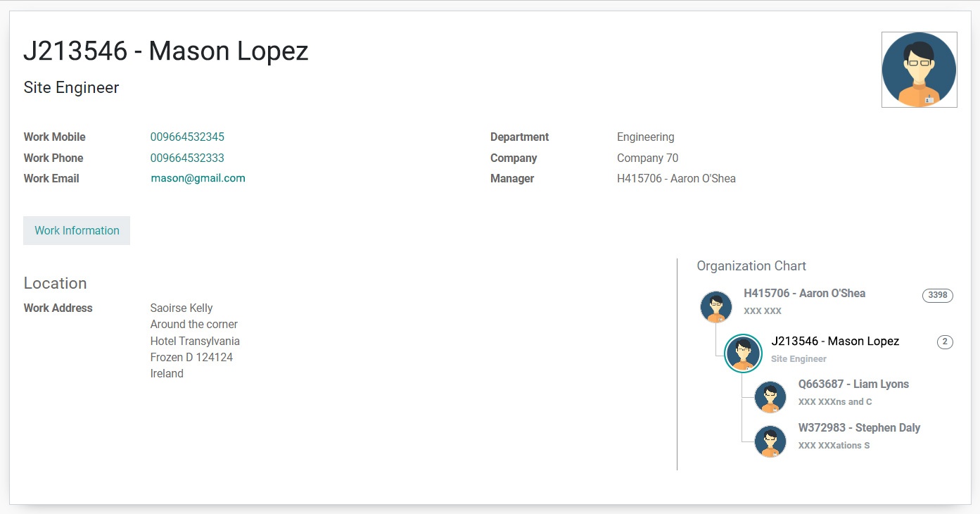Click the Around the corner address line

194,324
